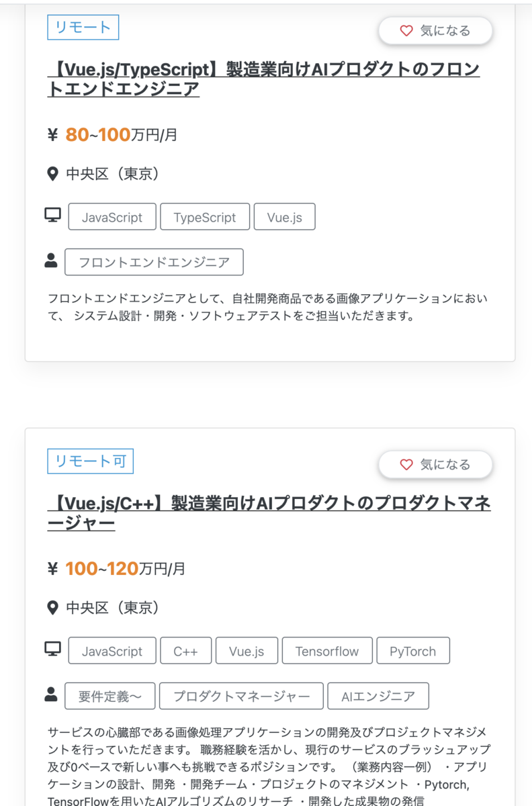
Task: Click the AIエンジニア role tag
Action: click(x=378, y=697)
